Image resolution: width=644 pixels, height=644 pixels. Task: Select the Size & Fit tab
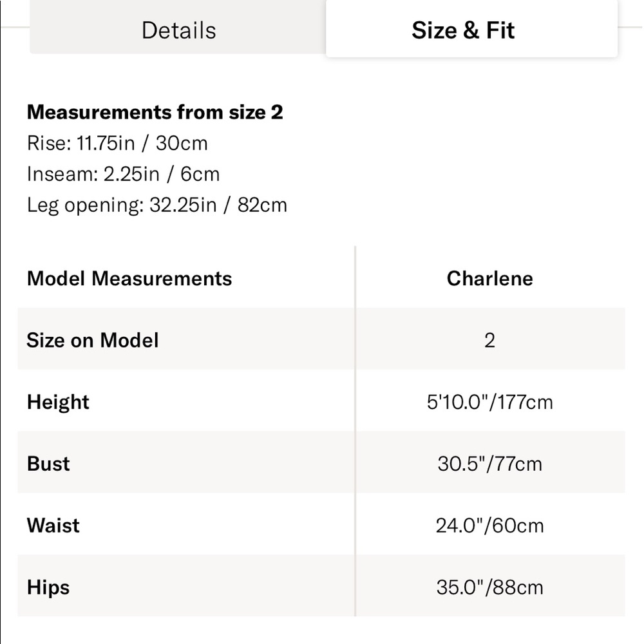click(471, 28)
